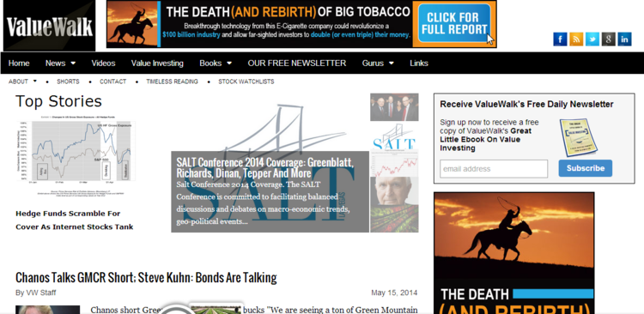This screenshot has height=314, width=644.
Task: Open the Timeless Reading link
Action: (172, 82)
